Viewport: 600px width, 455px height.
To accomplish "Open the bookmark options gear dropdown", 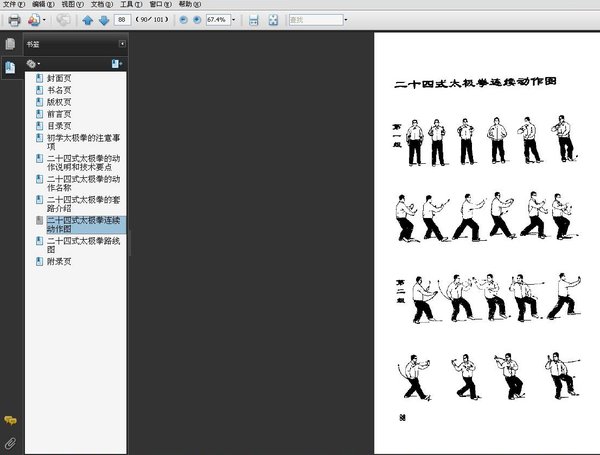I will [35, 63].
